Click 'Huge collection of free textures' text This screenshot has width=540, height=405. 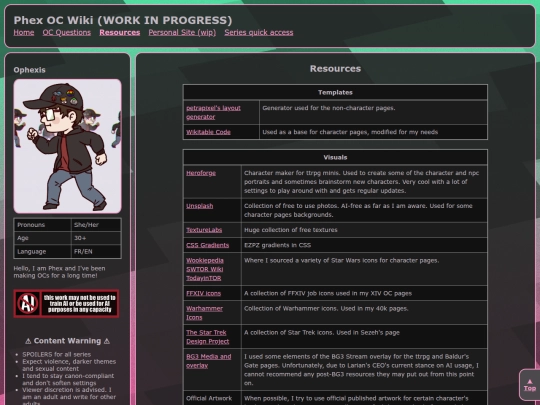(x=291, y=230)
